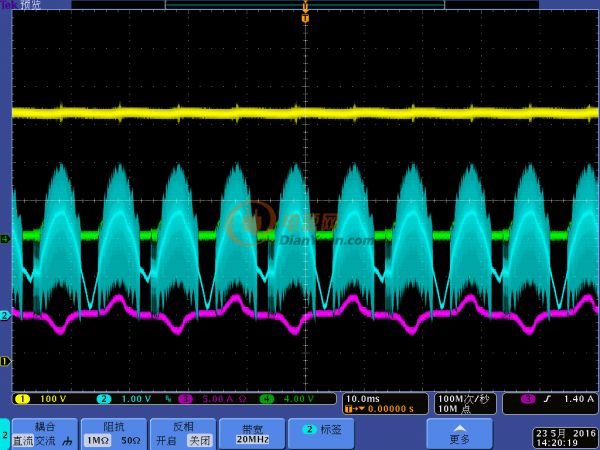Click the channel 1 yellow badge in readout
Screen dimensions: 600x450
[x=22, y=399]
